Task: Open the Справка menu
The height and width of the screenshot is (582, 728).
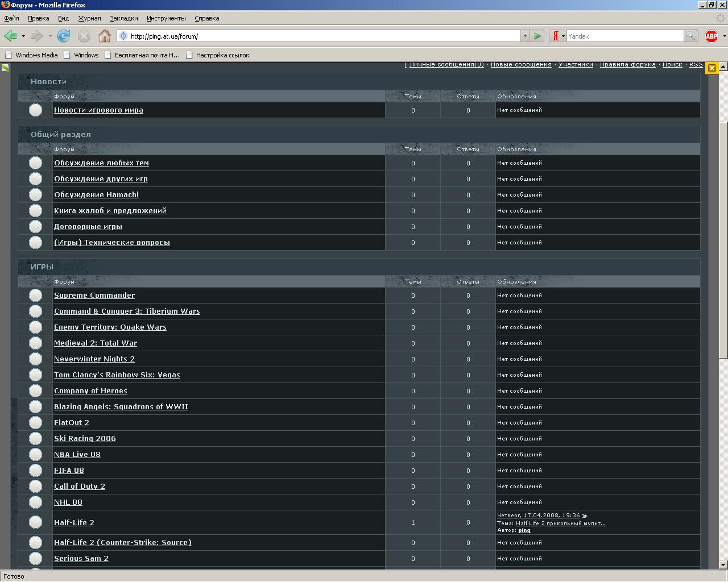Action: [x=206, y=18]
